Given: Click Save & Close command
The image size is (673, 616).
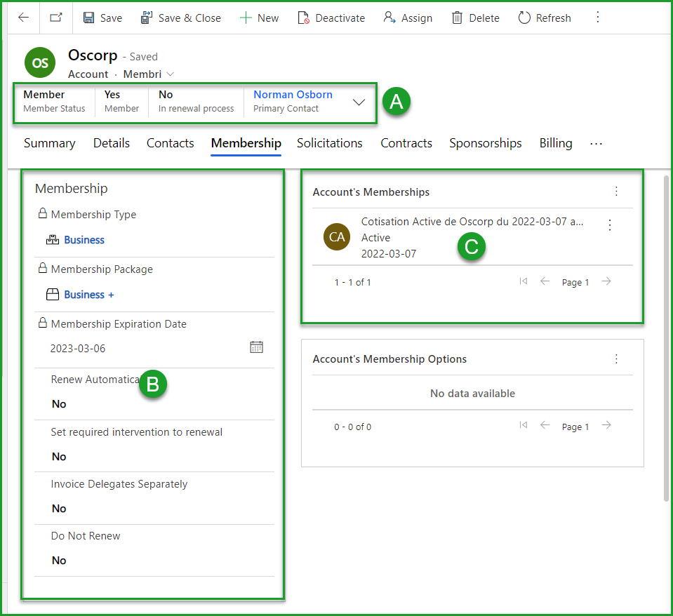Looking at the screenshot, I should pos(180,18).
